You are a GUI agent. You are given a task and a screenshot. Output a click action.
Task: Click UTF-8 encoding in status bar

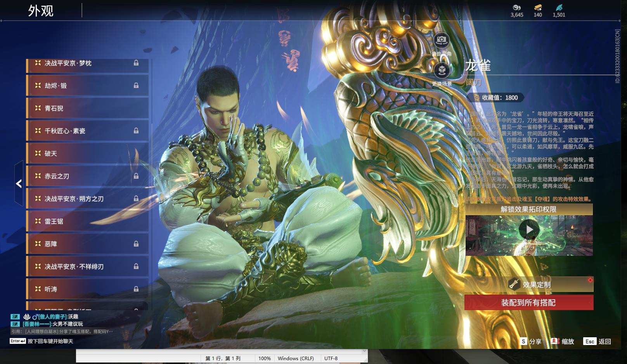tap(331, 358)
